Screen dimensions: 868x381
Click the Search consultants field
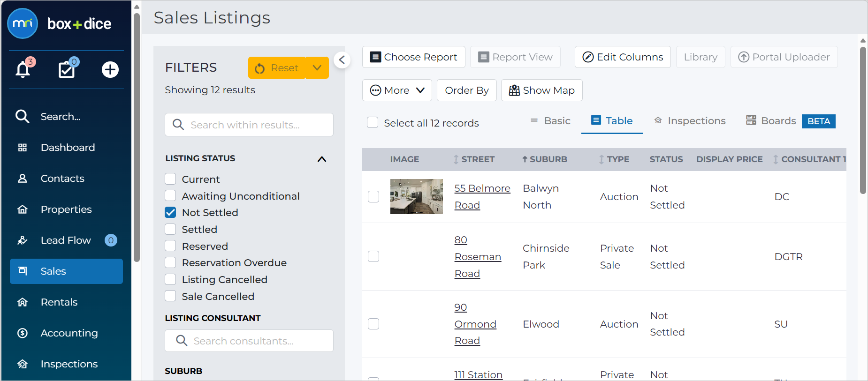(x=249, y=341)
